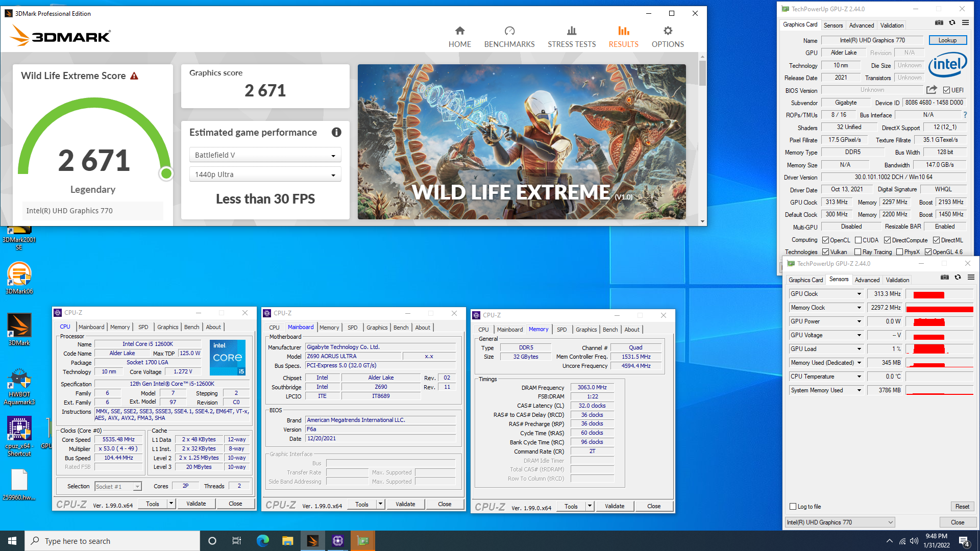980x551 pixels.
Task: Click Validate in CPU-Z CPU window
Action: [x=196, y=504]
